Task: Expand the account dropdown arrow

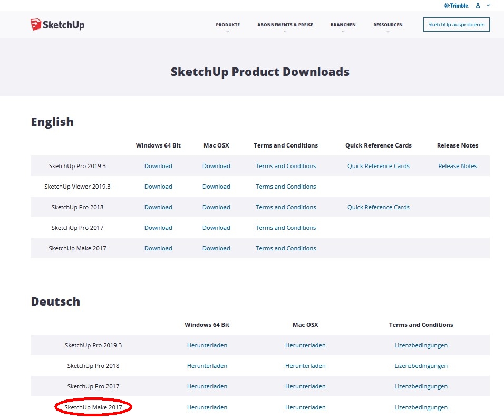Action: click(x=488, y=6)
